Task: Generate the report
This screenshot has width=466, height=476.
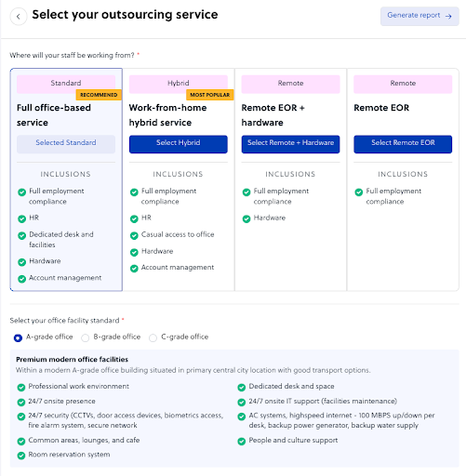Action: (x=419, y=16)
